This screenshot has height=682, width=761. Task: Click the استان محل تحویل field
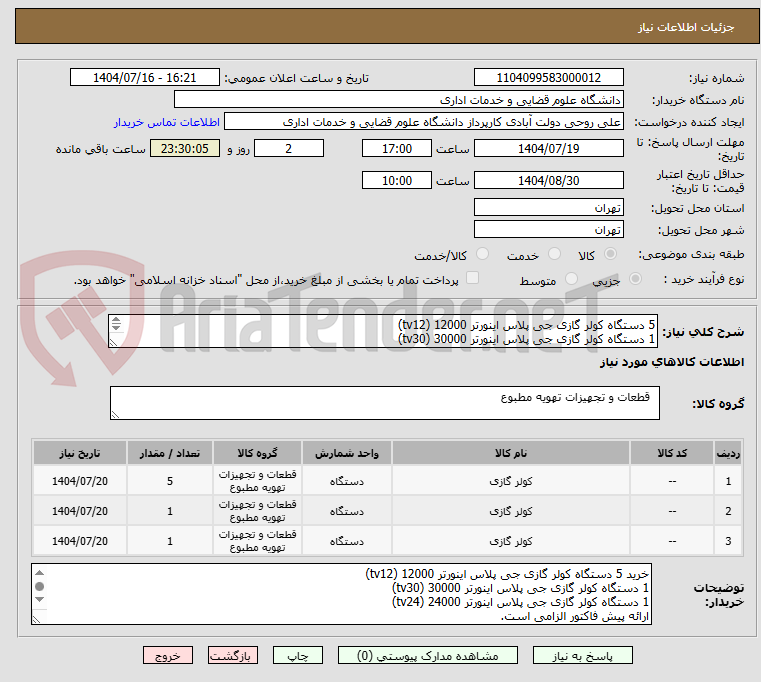[548, 208]
